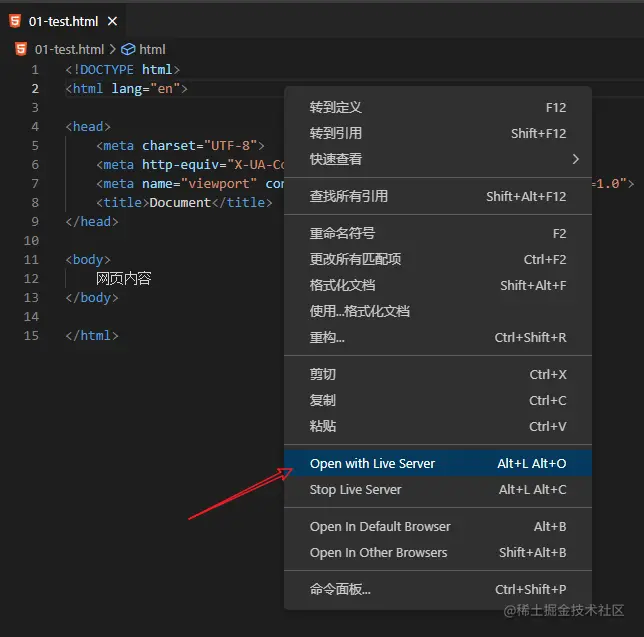Select 粘贴 in the context menu
This screenshot has width=644, height=637.
pyautogui.click(x=438, y=426)
